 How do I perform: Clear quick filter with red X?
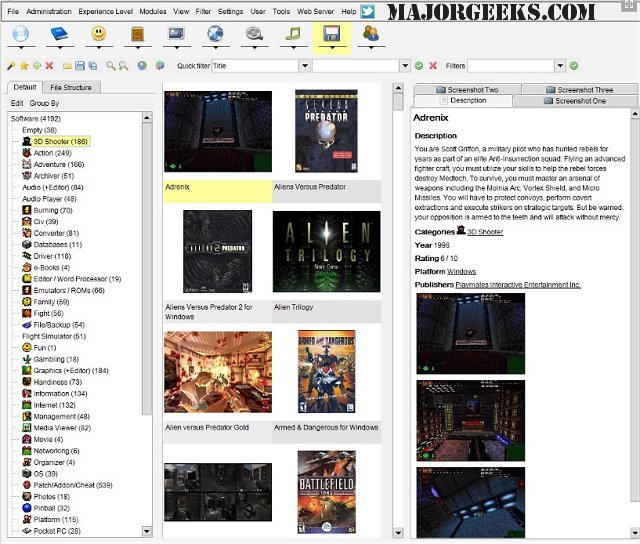[433, 66]
